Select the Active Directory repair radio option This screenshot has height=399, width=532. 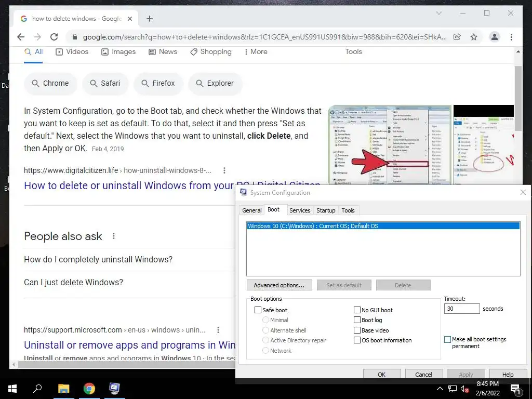[x=265, y=340]
